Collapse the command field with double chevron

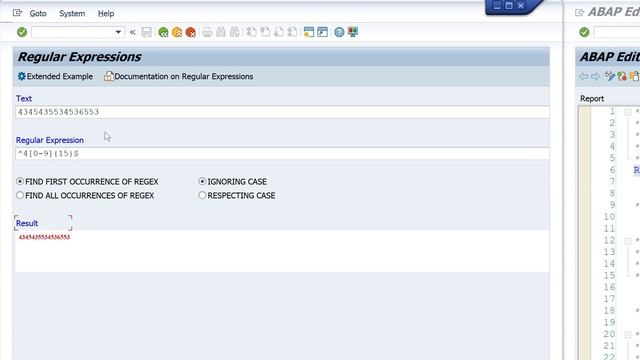[x=133, y=32]
